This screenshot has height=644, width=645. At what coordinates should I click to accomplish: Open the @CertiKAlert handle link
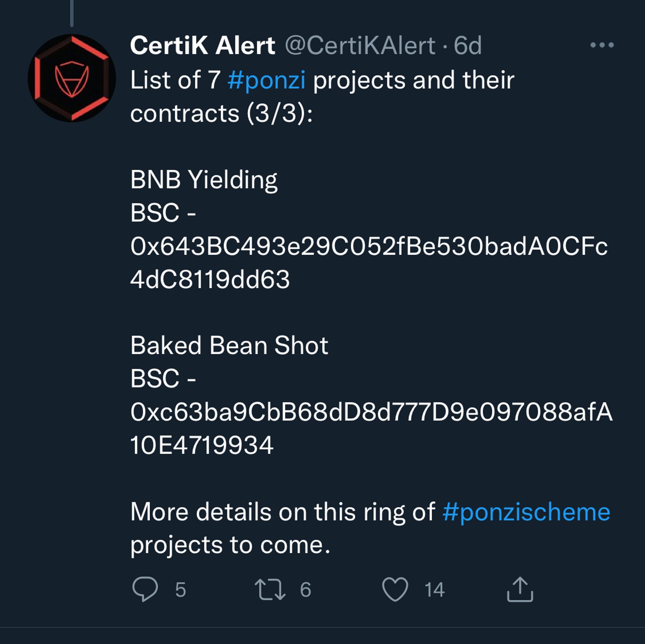pos(360,45)
